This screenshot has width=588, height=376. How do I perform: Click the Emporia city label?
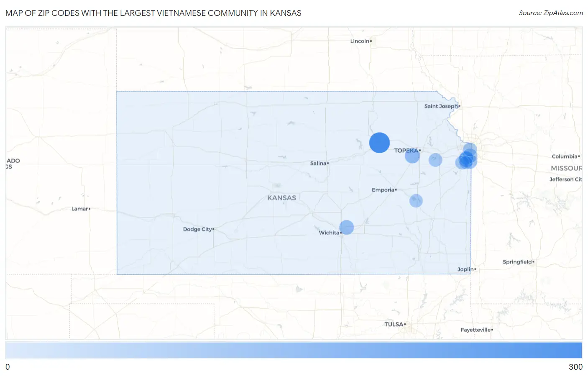[383, 190]
